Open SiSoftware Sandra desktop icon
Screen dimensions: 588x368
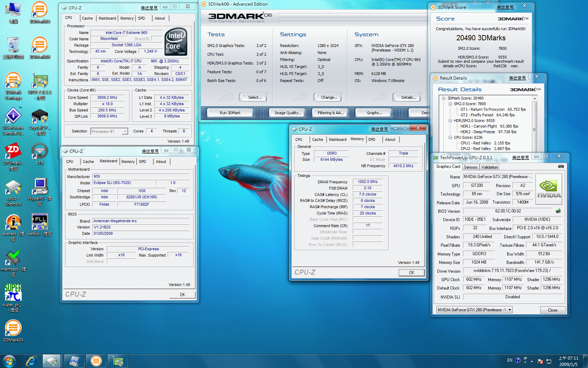pyautogui.click(x=13, y=121)
